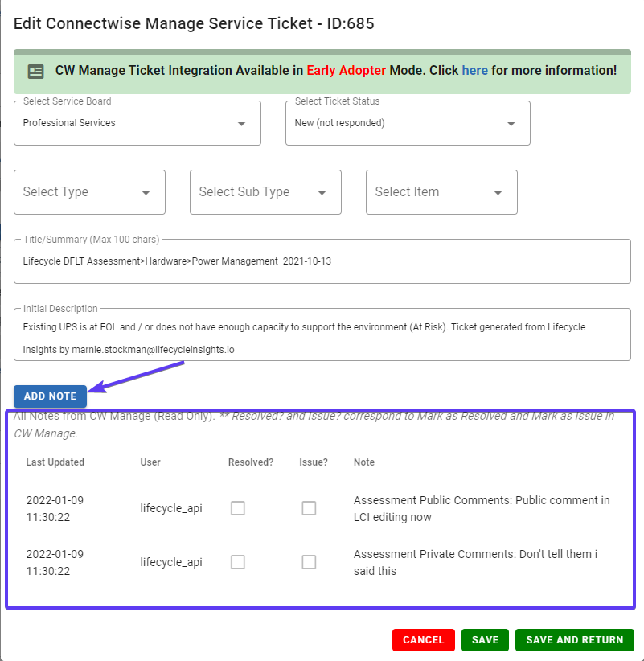Toggle Issue checkbox for Public Comments note

pyautogui.click(x=309, y=508)
